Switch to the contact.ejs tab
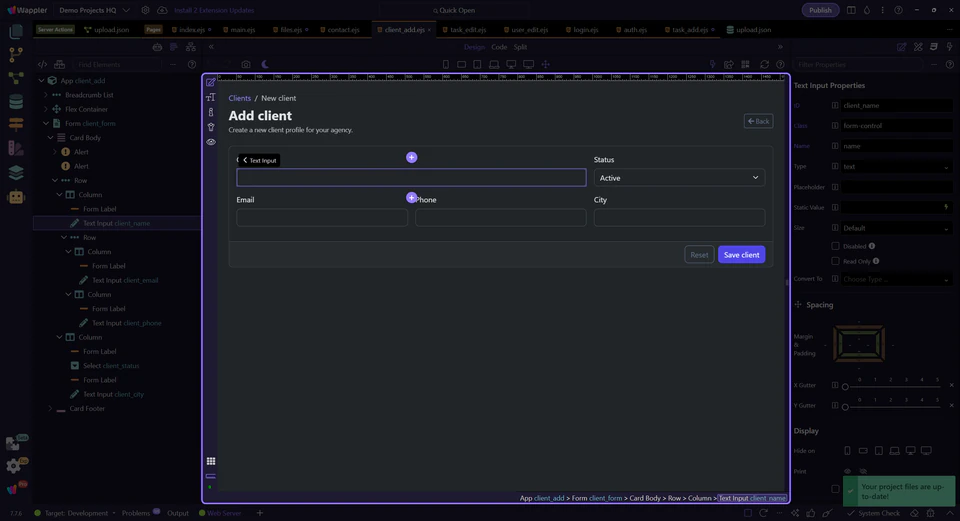The image size is (960, 521). point(340,29)
